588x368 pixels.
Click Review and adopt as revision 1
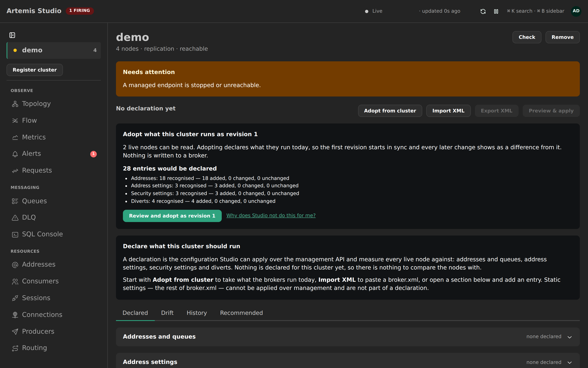(x=172, y=216)
